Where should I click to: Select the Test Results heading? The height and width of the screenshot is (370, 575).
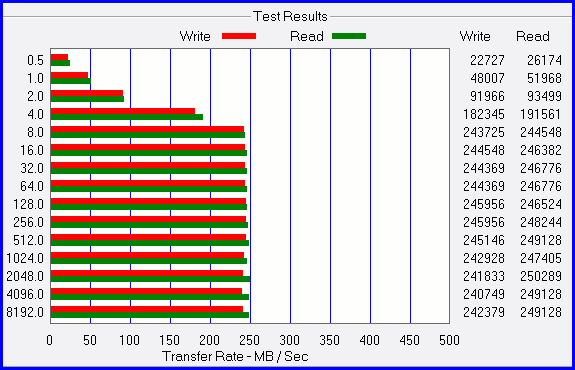(290, 17)
